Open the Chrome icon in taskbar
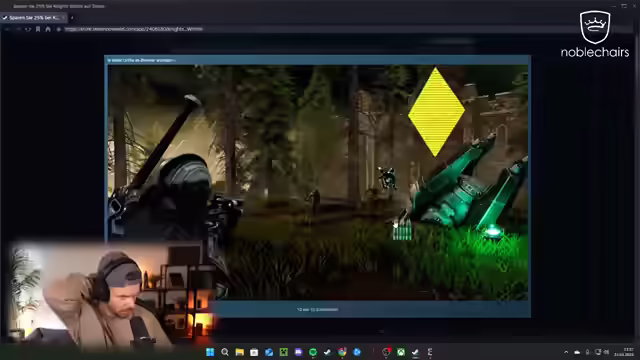Image resolution: width=640 pixels, height=360 pixels. point(342,352)
